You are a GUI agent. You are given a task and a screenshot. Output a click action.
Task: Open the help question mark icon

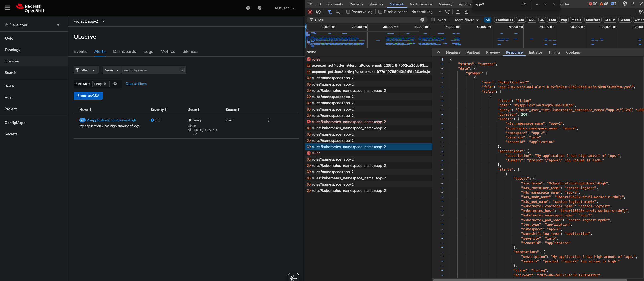pos(259,8)
